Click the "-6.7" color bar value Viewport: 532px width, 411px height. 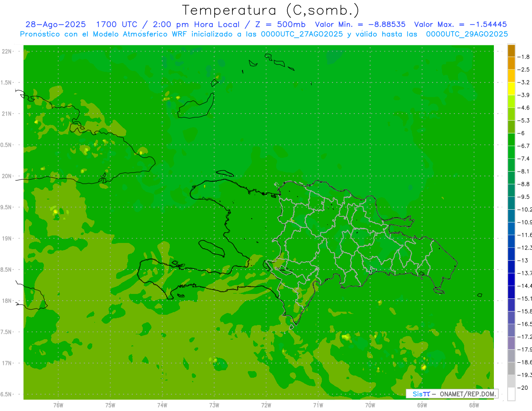click(524, 146)
